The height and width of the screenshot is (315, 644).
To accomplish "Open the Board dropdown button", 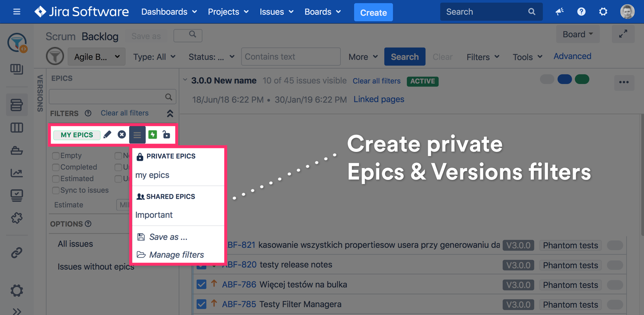I will 577,34.
